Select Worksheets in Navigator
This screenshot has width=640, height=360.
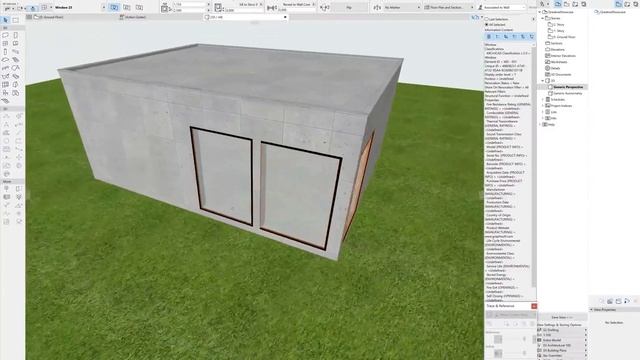tap(556, 62)
